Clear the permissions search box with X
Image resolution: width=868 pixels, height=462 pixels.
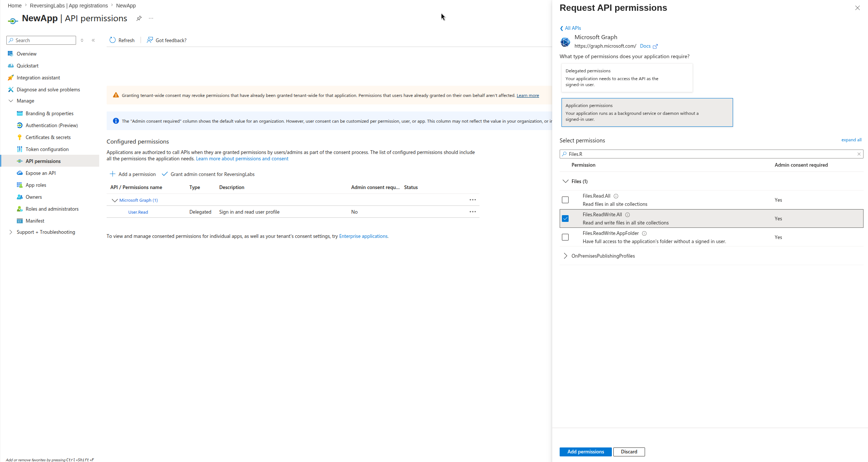point(859,154)
